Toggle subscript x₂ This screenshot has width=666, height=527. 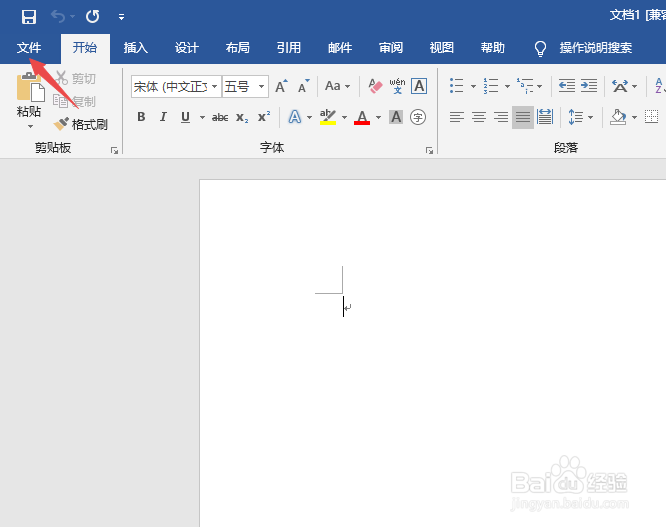tap(242, 117)
